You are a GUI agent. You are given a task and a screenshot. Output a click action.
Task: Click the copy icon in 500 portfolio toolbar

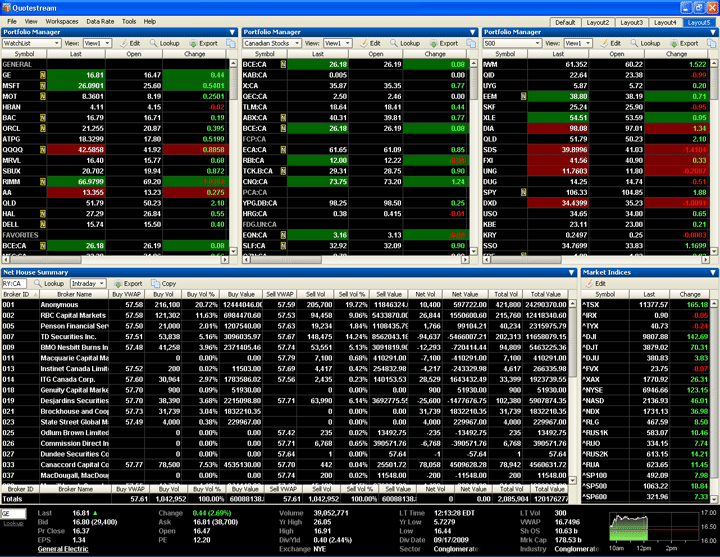pyautogui.click(x=712, y=43)
